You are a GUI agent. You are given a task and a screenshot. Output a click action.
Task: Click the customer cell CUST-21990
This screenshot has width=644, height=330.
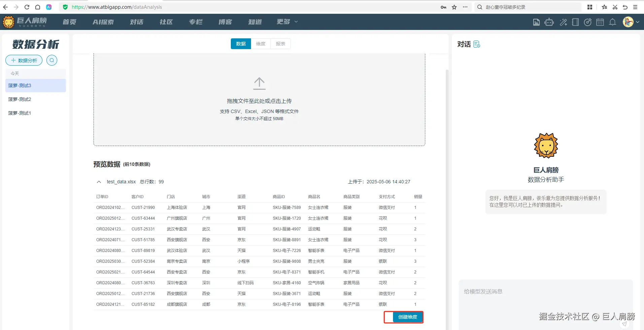143,208
